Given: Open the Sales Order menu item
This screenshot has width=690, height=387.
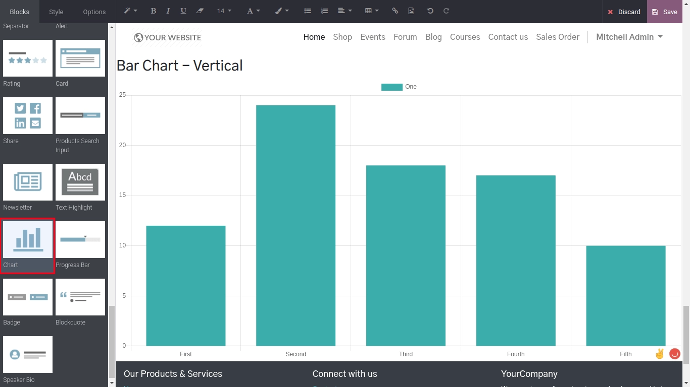Looking at the screenshot, I should tap(558, 37).
